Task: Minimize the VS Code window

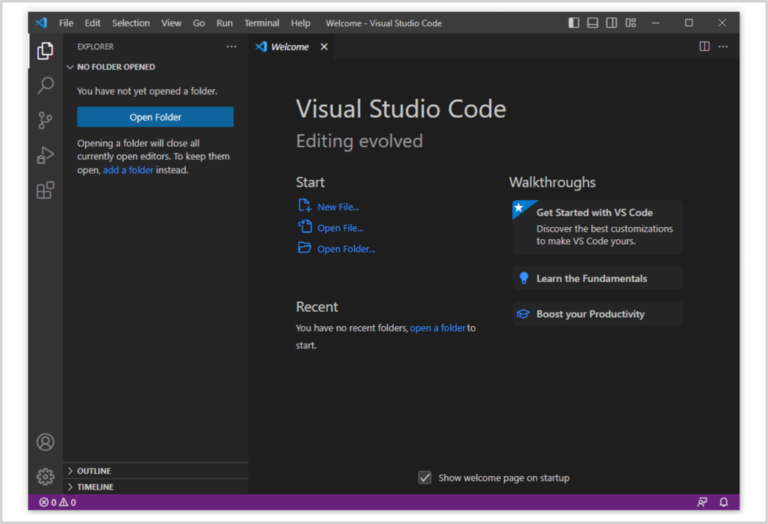Action: (x=656, y=23)
